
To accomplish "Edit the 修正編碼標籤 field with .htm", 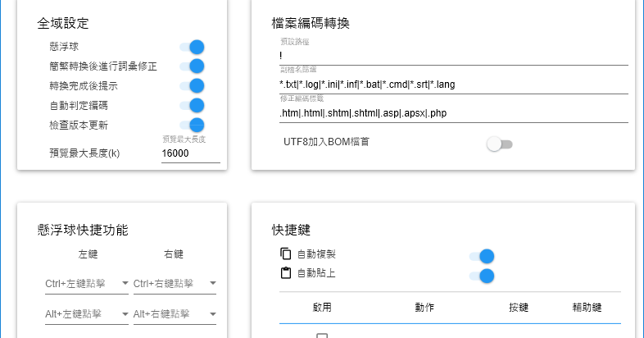I will (x=454, y=113).
